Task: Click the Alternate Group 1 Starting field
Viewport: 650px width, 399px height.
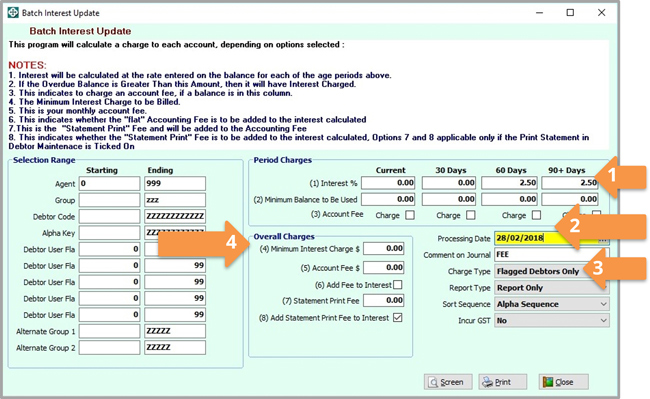Action: pos(109,331)
